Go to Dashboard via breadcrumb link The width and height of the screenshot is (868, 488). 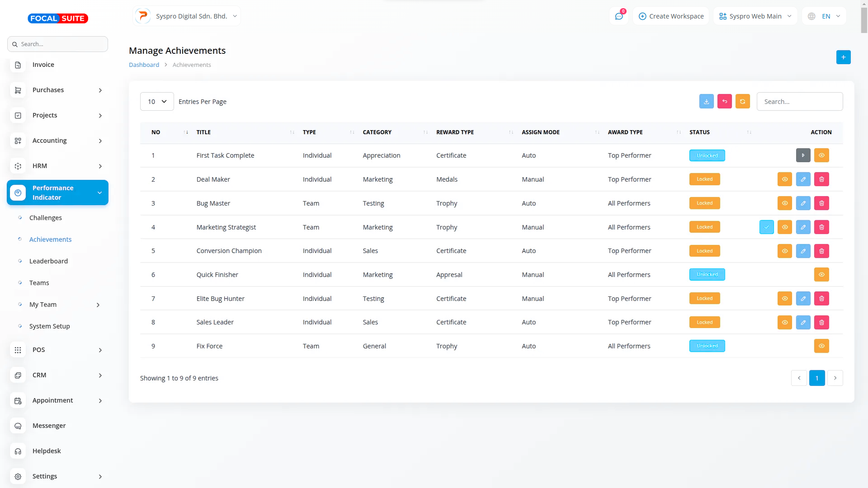[144, 65]
